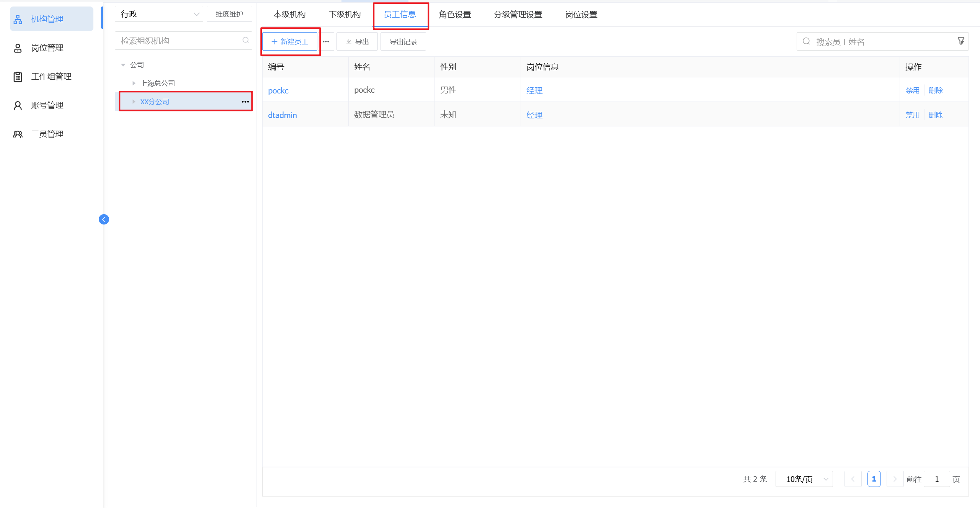Open the dtadmin employee number link
The width and height of the screenshot is (980, 508).
[282, 115]
